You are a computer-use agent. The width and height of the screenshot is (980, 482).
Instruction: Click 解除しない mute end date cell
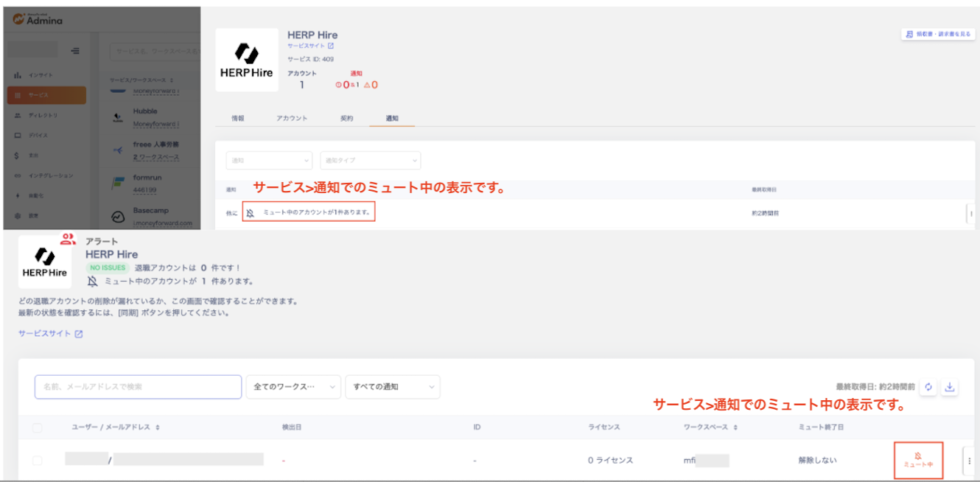[x=817, y=461]
